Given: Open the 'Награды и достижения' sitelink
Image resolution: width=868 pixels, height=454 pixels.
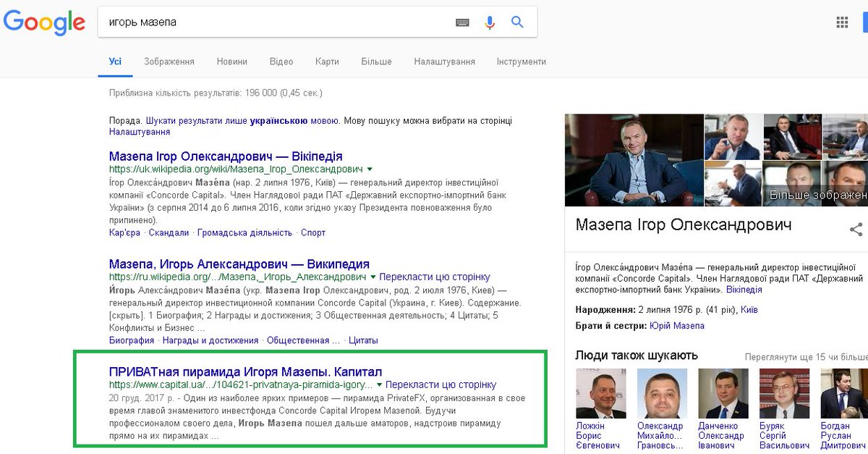Looking at the screenshot, I should coord(210,340).
